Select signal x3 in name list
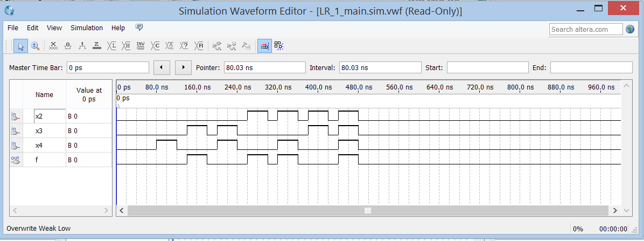Screen dimensions: 644x241 39,131
